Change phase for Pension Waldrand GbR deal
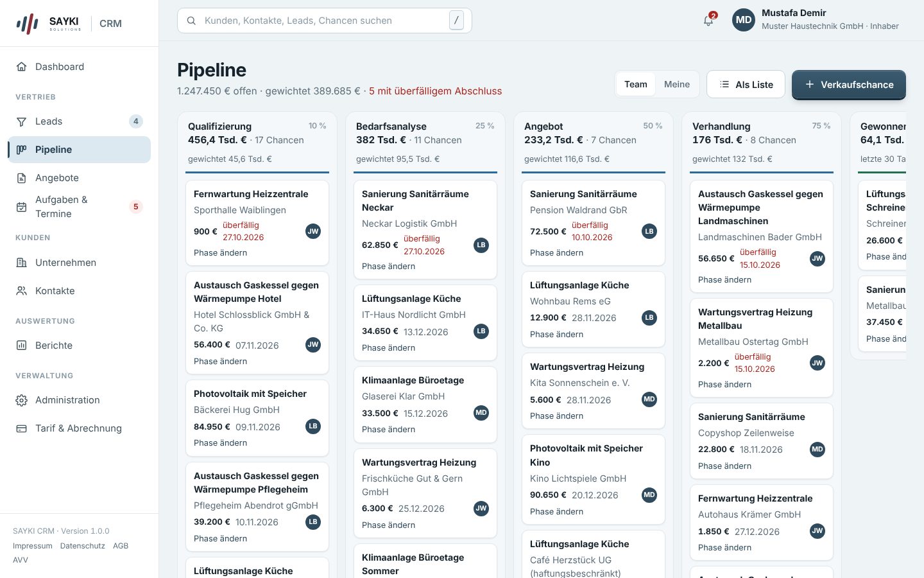The height and width of the screenshot is (578, 924). click(557, 253)
